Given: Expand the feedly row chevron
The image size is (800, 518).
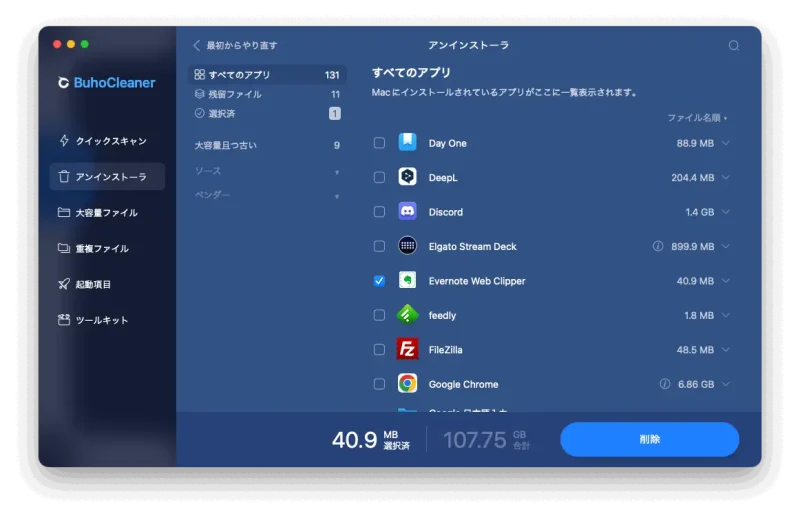Looking at the screenshot, I should pos(726,315).
